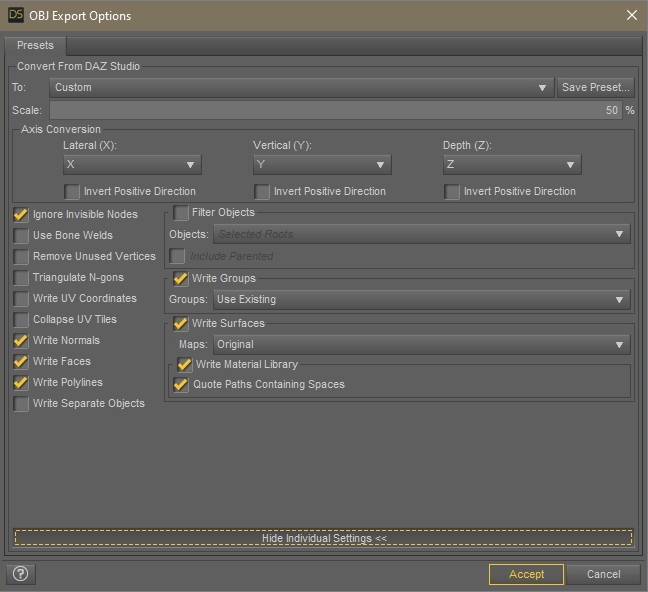Open the Depth (Z) axis dropdown
The width and height of the screenshot is (648, 592).
tap(512, 165)
